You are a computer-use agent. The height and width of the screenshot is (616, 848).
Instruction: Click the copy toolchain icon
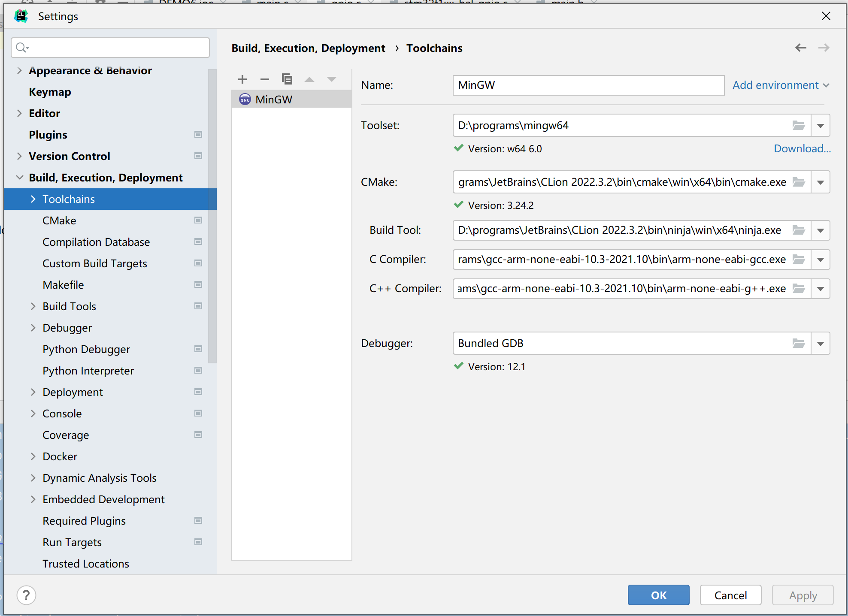287,79
